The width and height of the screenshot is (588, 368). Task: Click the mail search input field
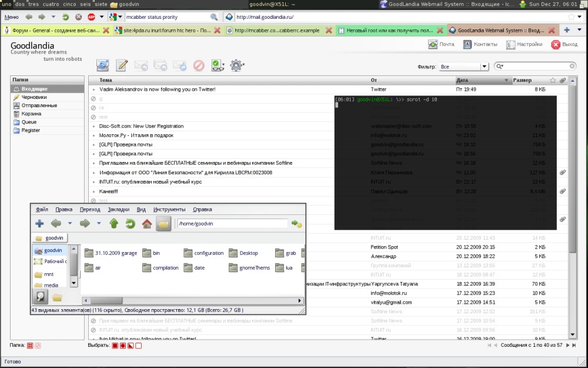click(x=536, y=67)
